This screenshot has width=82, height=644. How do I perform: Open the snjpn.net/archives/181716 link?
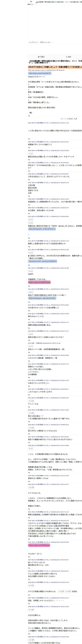tap(40, 73)
